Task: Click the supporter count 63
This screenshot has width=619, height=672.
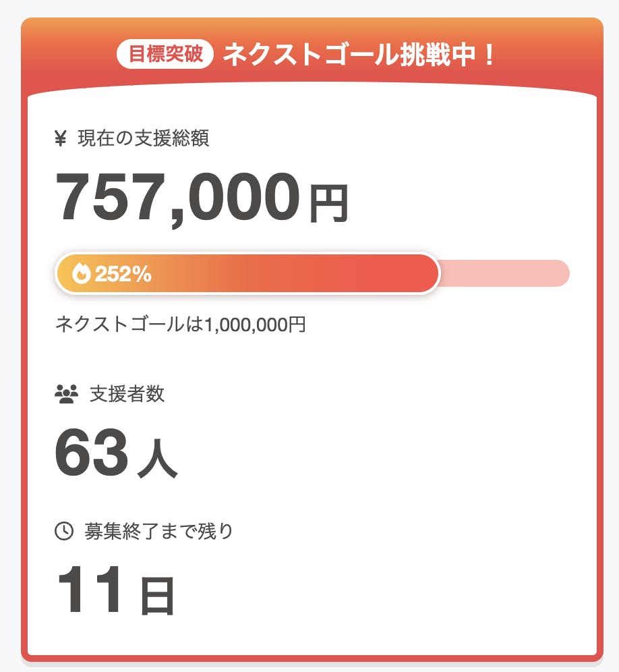Action: point(91,453)
